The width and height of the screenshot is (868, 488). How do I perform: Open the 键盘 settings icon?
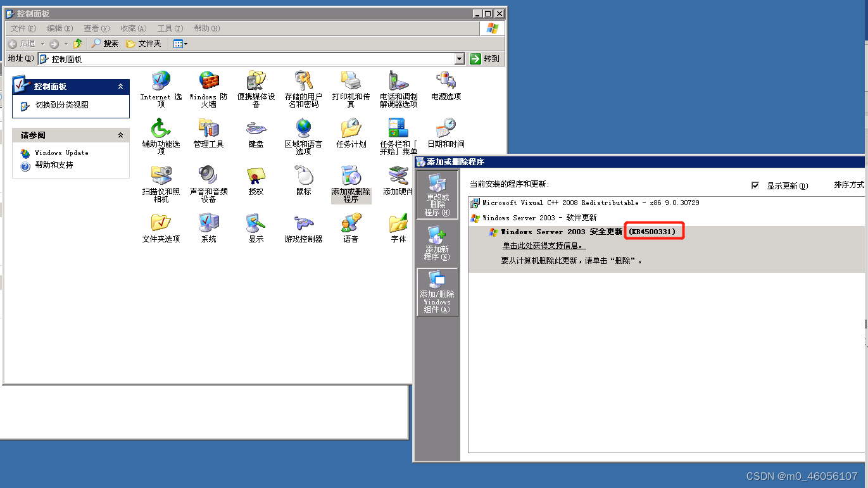click(x=256, y=134)
